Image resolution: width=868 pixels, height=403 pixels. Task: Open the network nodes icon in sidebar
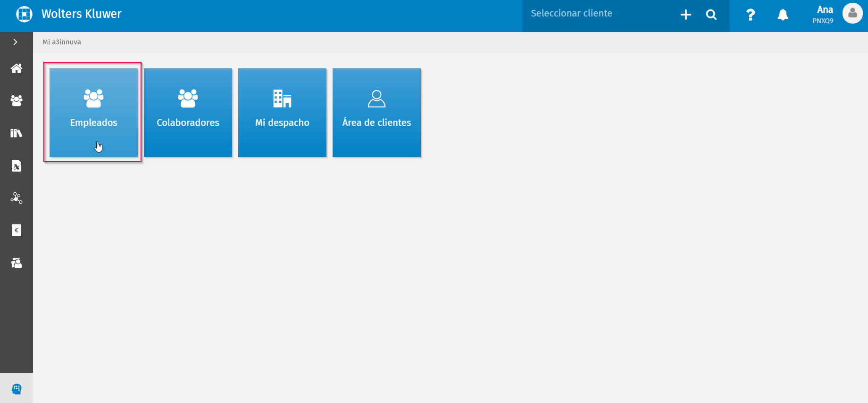[17, 198]
